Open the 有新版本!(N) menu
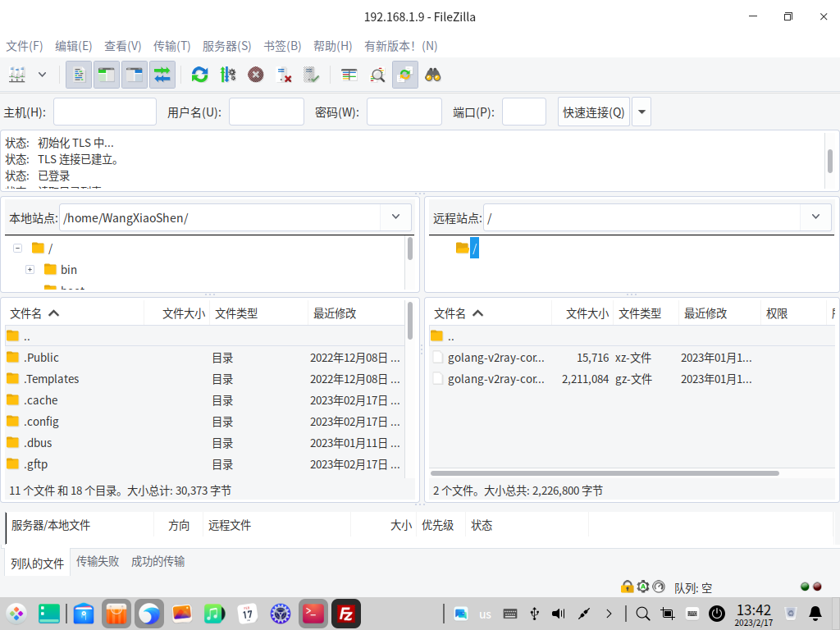This screenshot has height=630, width=840. (400, 46)
